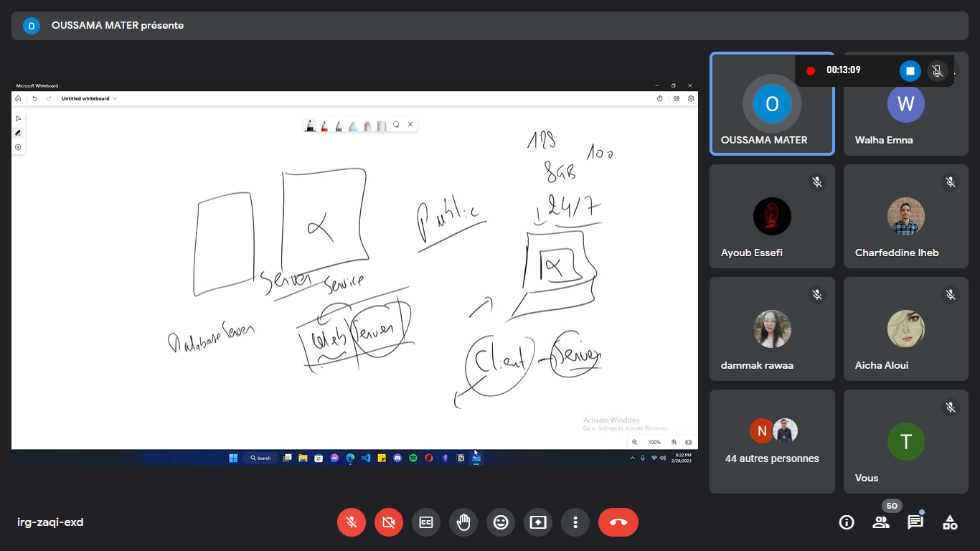980x551 pixels.
Task: Open the Activities panel
Action: (950, 522)
